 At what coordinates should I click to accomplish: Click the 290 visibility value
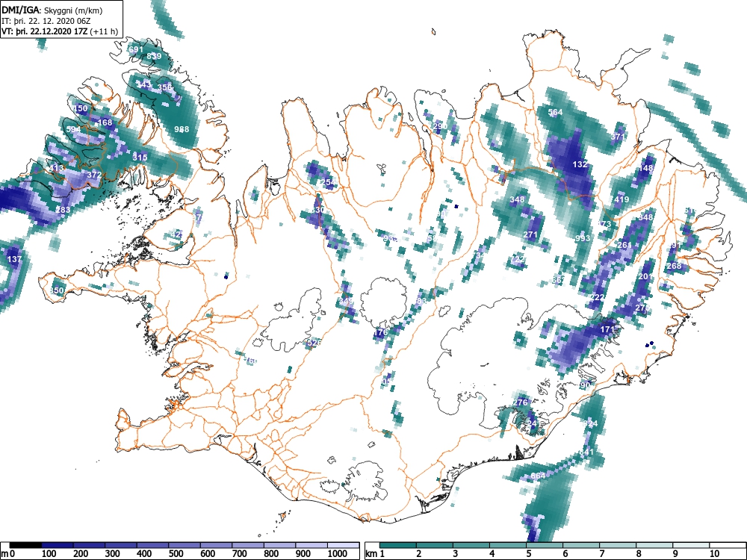[440, 126]
